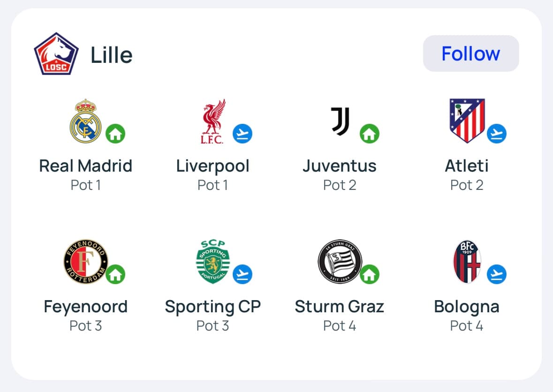Select the Feyenoord name label
The width and height of the screenshot is (553, 392).
click(85, 307)
